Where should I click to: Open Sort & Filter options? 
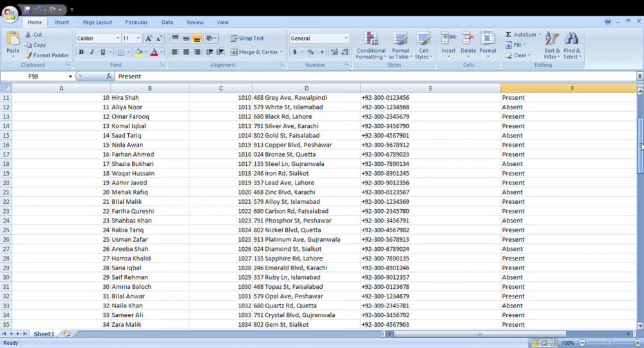[x=552, y=46]
